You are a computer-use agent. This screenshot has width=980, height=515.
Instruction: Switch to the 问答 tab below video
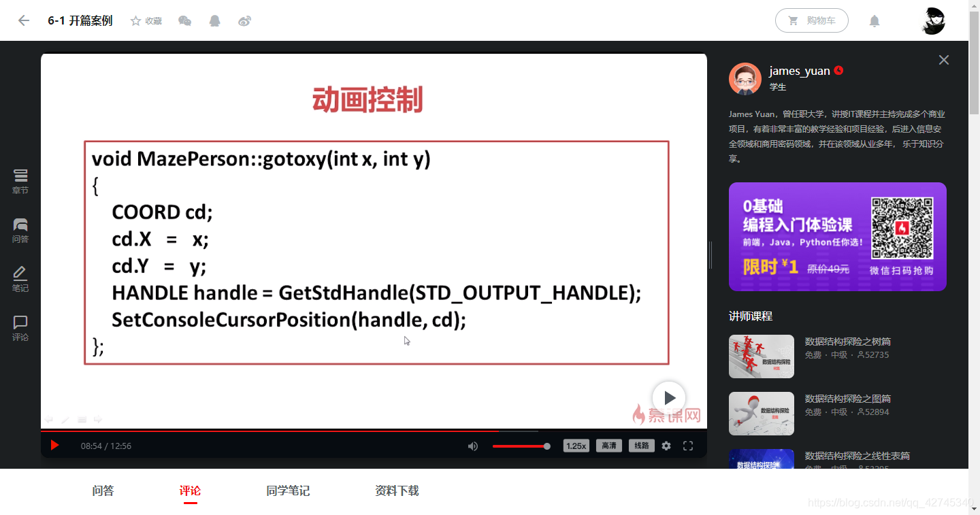[103, 491]
